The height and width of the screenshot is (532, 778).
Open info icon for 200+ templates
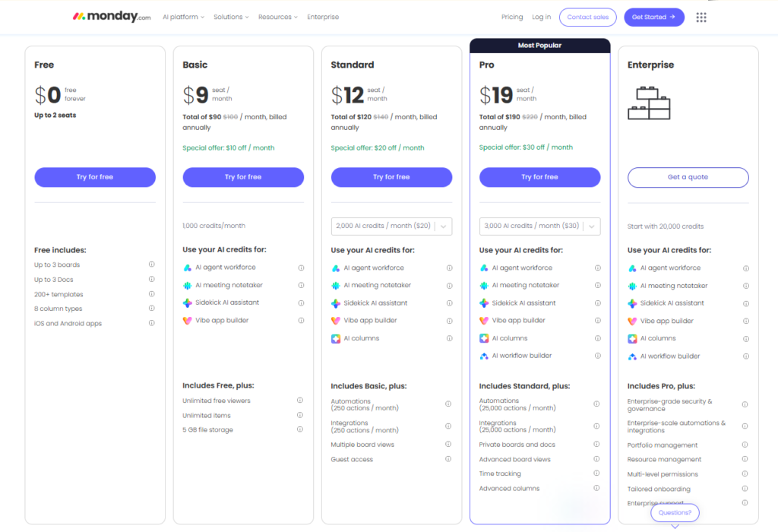click(x=152, y=294)
